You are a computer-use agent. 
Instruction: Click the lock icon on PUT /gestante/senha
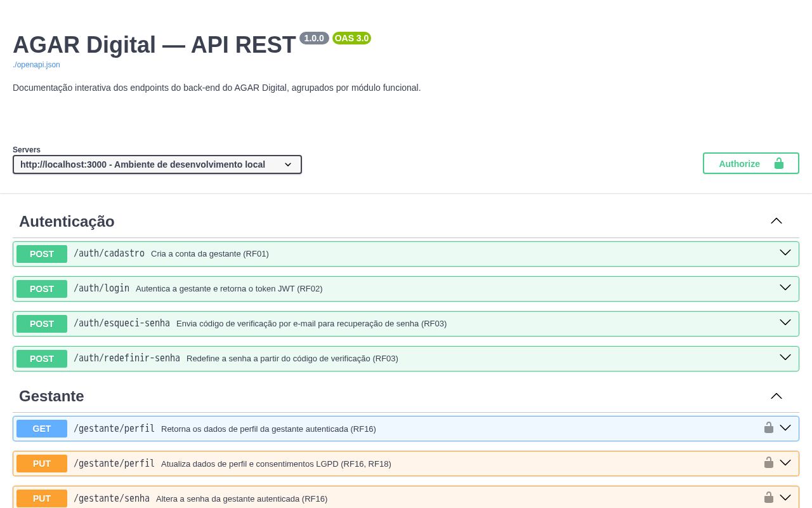[x=769, y=498]
